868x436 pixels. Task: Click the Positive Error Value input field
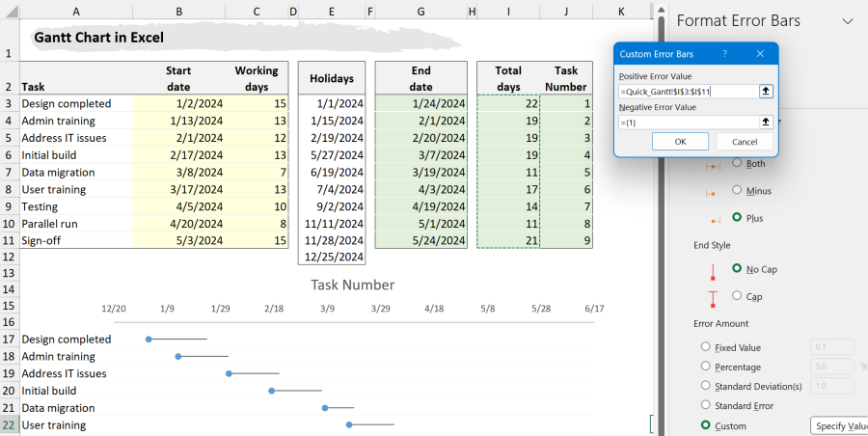coord(686,92)
